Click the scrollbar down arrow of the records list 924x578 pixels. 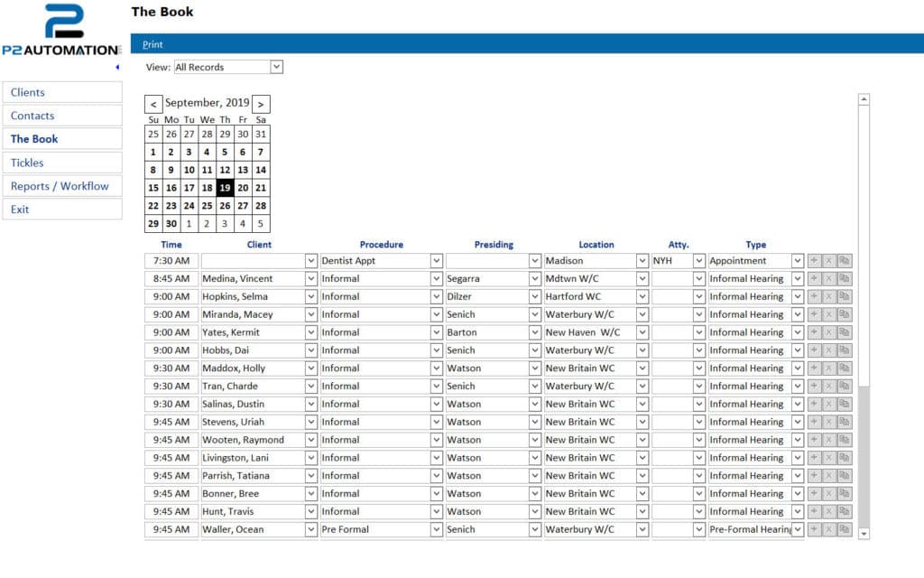(x=864, y=534)
